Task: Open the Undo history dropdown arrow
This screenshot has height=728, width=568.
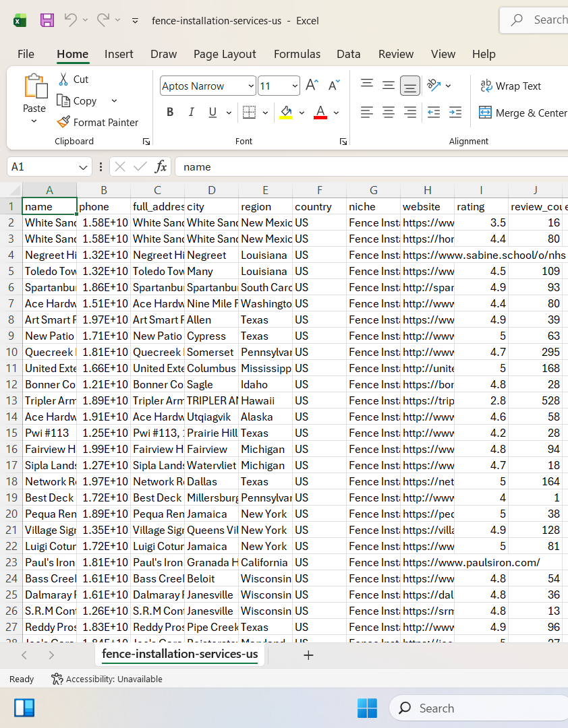Action: coord(85,20)
